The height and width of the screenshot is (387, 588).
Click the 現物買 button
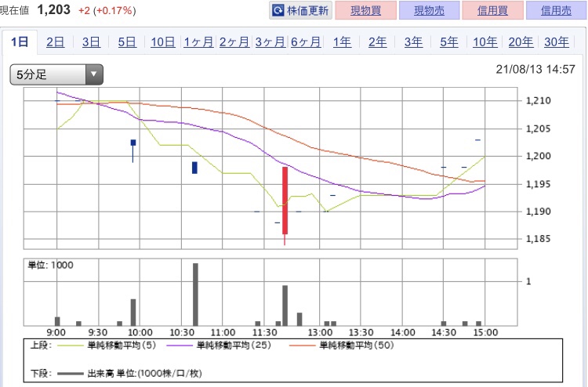tap(365, 10)
